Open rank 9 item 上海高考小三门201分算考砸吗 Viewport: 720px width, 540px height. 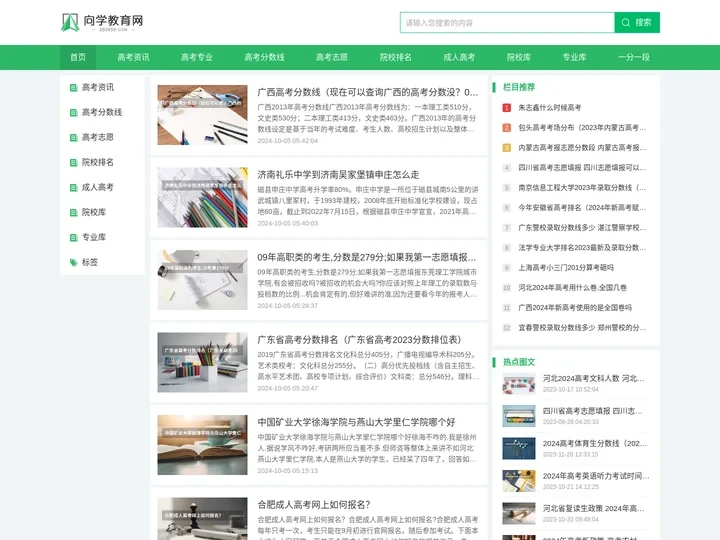[x=566, y=268]
